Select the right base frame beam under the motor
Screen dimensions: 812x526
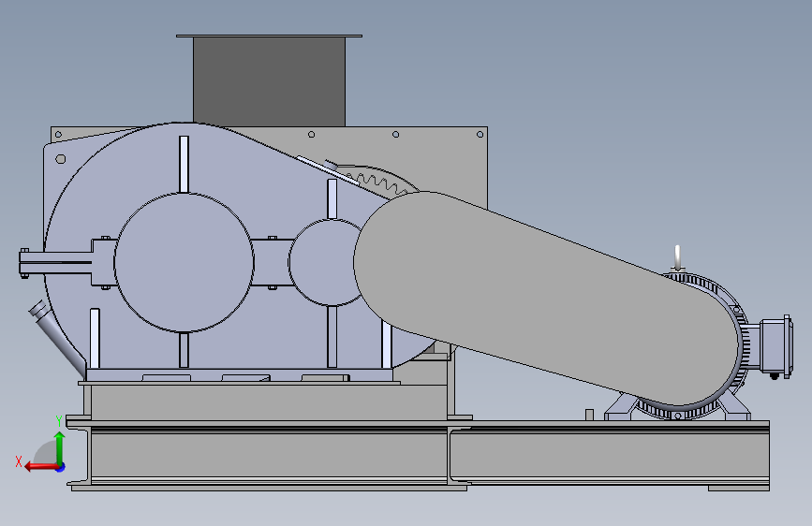tap(610, 456)
